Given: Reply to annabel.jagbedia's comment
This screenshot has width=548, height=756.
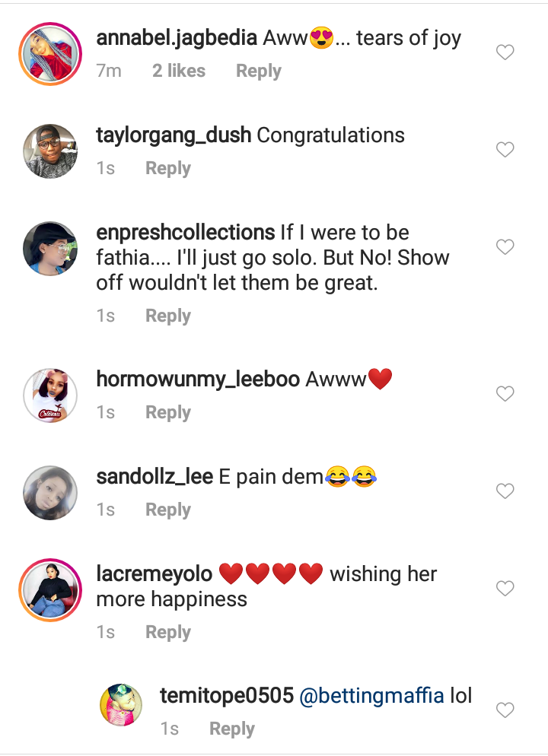Looking at the screenshot, I should pyautogui.click(x=258, y=71).
